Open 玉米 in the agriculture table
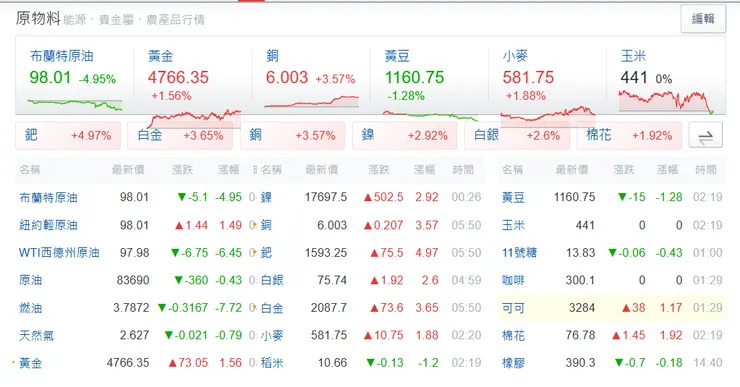The image size is (740, 387). (513, 225)
